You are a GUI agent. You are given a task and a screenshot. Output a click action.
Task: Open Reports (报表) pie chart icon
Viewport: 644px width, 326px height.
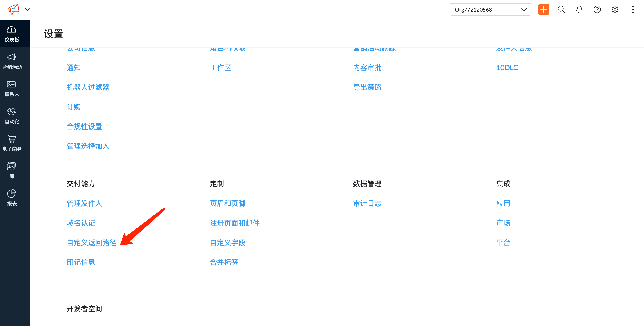[x=12, y=197]
